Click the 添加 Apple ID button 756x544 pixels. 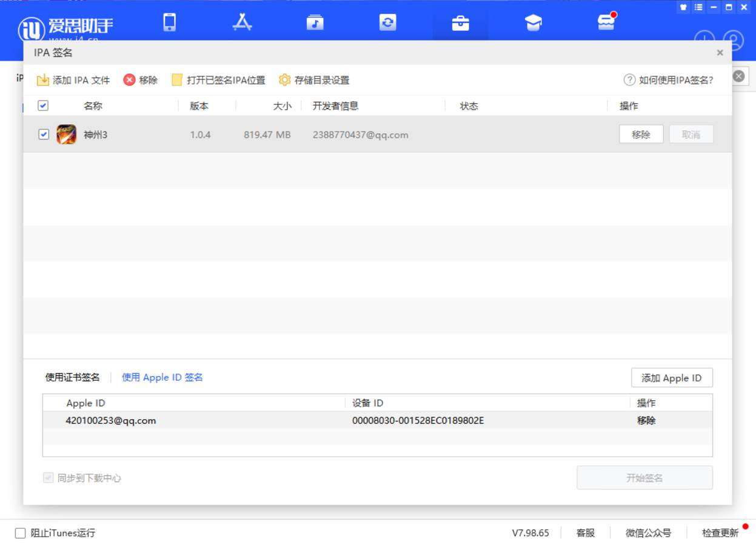[x=672, y=378]
